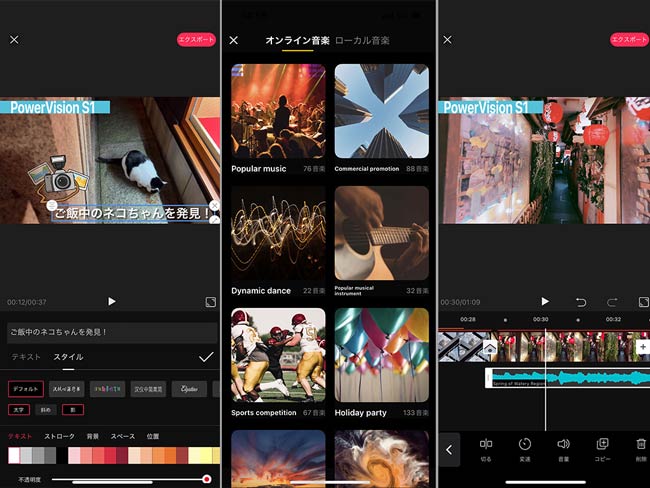The height and width of the screenshot is (488, 650).
Task: Tap エクスポート button in right screen
Action: pos(629,40)
